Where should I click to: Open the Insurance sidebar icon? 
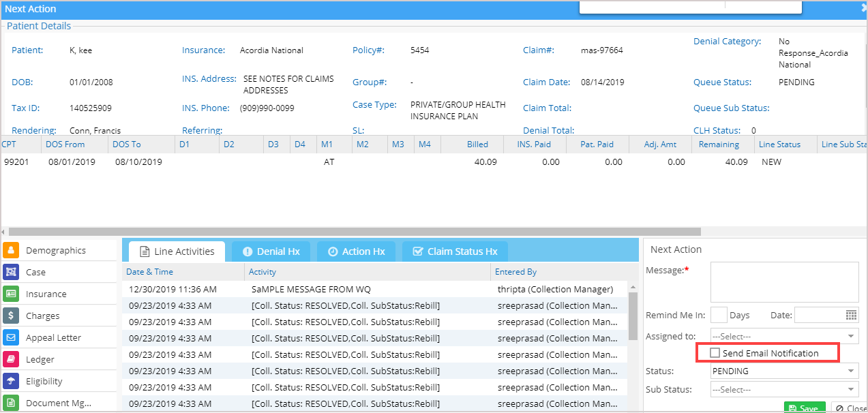(11, 294)
